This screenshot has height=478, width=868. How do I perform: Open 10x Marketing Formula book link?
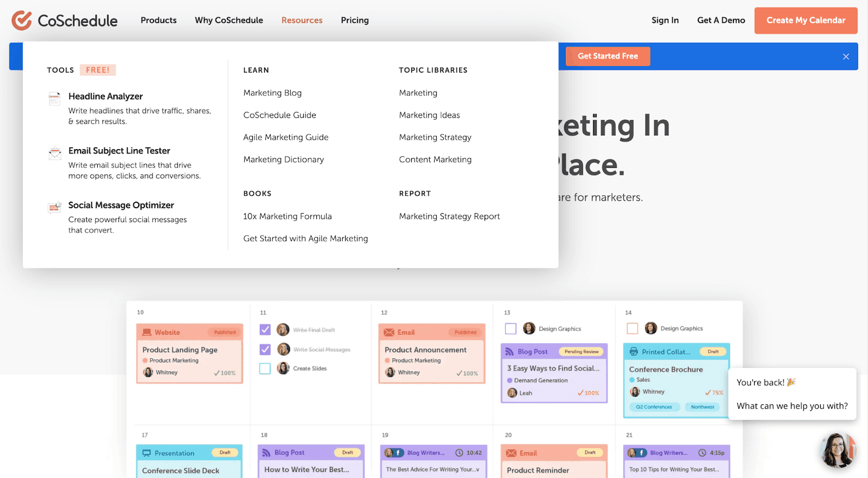coord(288,216)
